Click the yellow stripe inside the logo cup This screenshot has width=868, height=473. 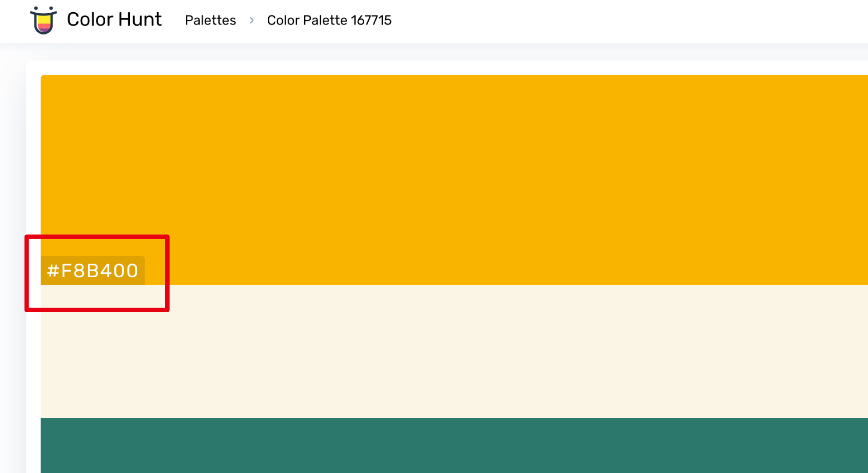tap(43, 19)
